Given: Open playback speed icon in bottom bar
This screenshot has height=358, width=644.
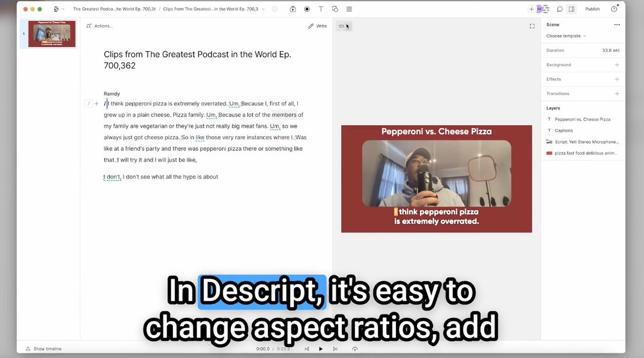Looking at the screenshot, I should (355, 349).
